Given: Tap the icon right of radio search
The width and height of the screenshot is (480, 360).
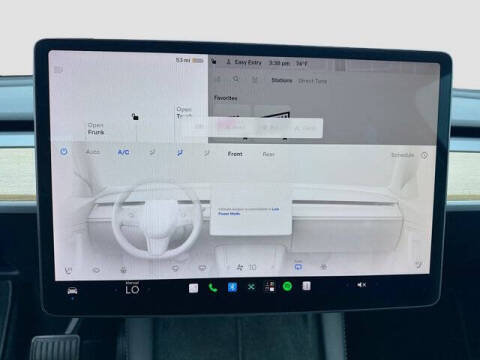Looking at the screenshot, I should pos(255,80).
